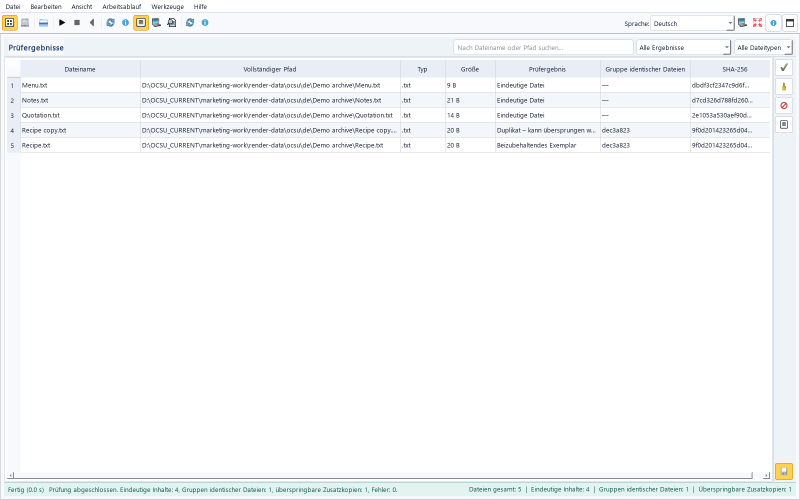Click the SHA-256 hash starting d7cd326d788fd260
Viewport: 800px width, 500px height.
(730, 100)
